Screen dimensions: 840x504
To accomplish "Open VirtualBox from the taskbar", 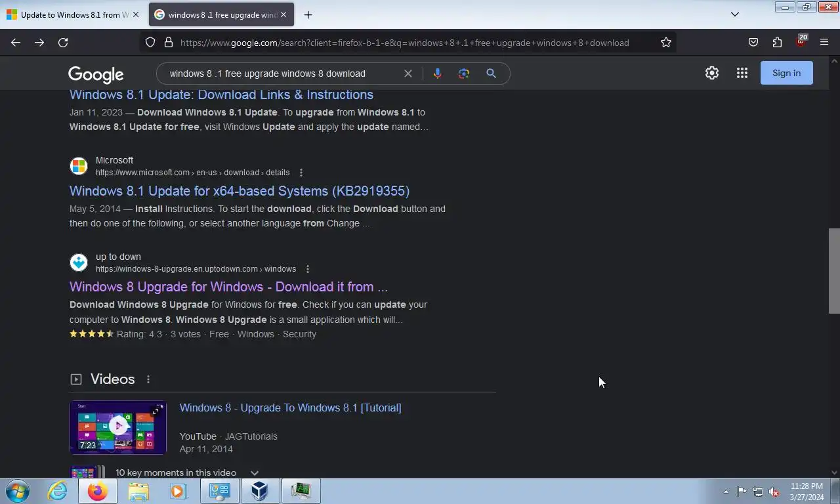I will coord(260,491).
